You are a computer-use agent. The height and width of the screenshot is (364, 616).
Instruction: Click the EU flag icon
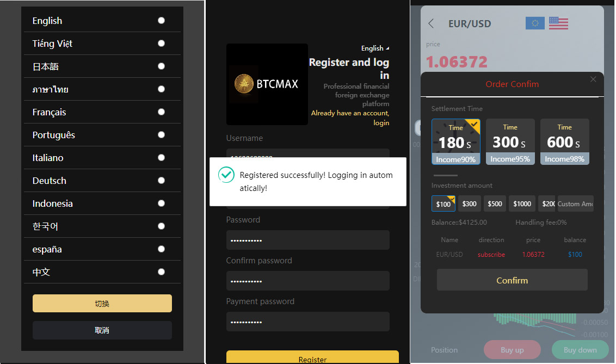click(535, 23)
